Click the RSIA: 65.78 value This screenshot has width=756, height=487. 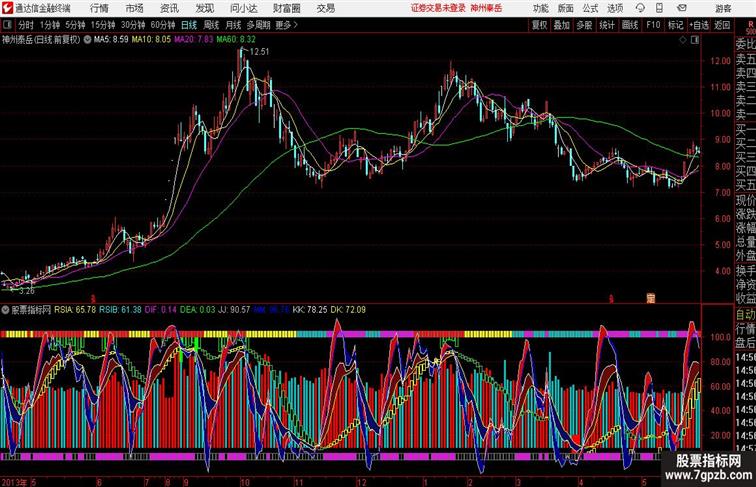point(75,310)
